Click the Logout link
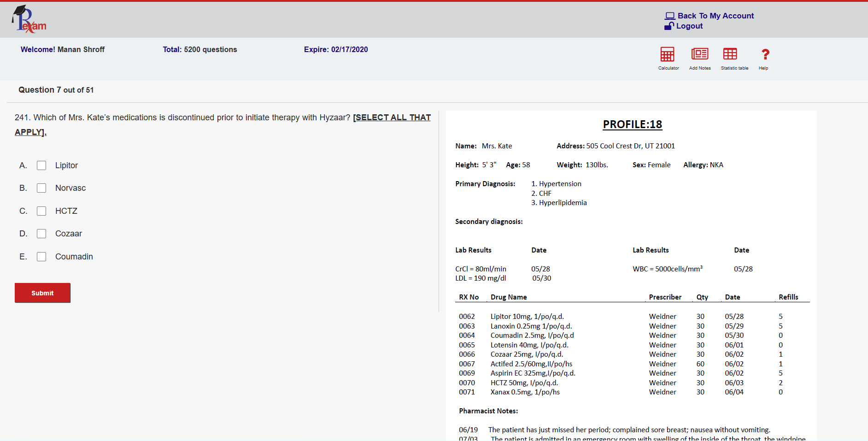 [689, 26]
